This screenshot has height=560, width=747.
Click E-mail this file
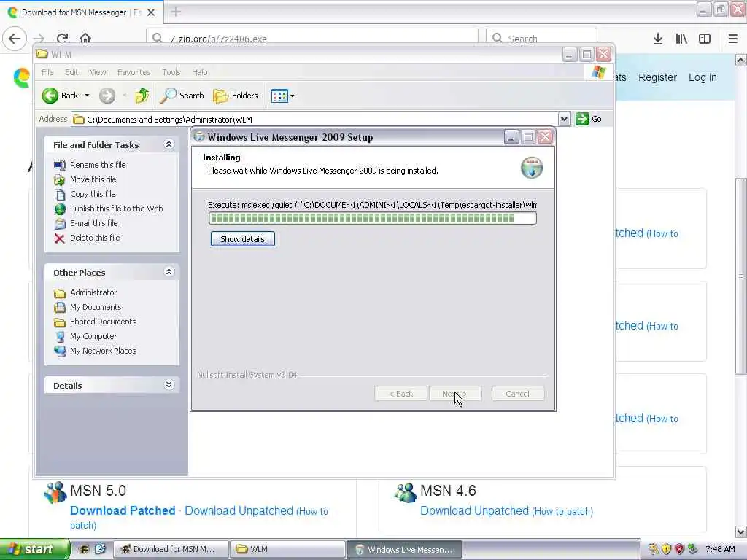[x=94, y=223]
